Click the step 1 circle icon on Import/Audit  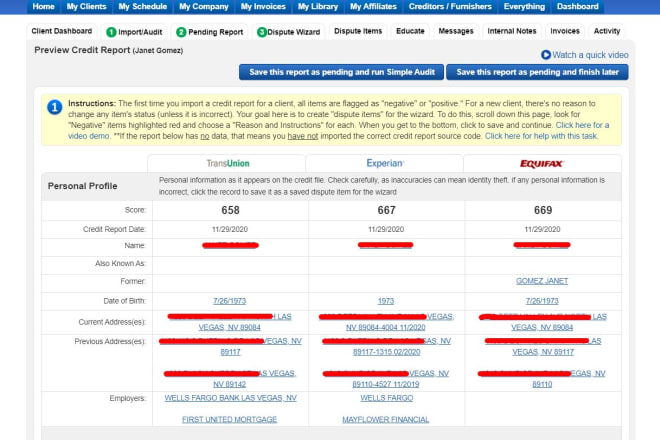click(x=111, y=32)
